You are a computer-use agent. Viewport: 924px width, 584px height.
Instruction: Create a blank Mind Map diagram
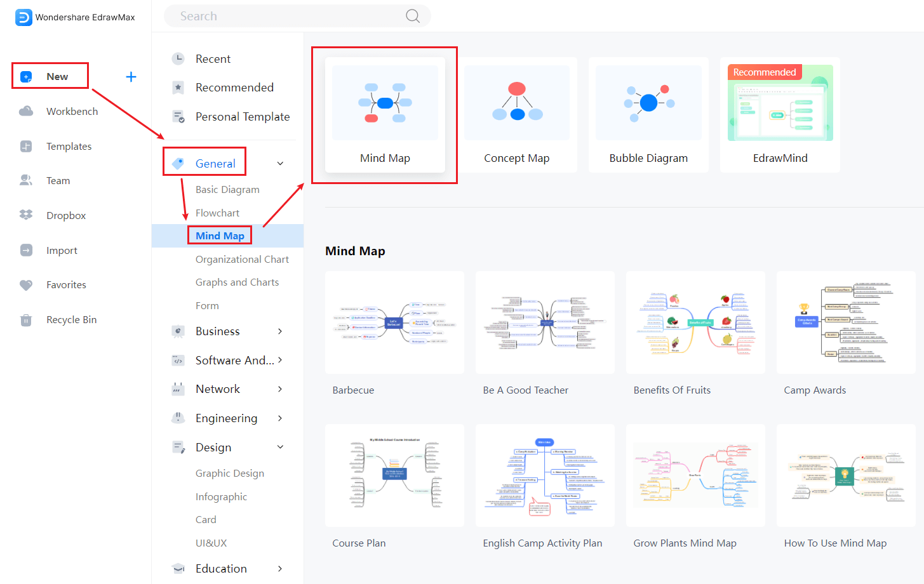point(385,115)
